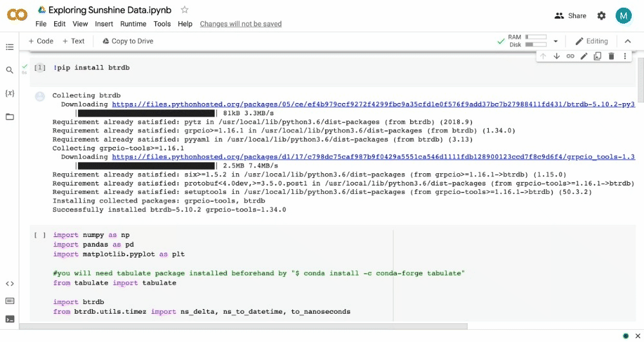644x342 pixels.
Task: Open the terminal panel icon
Action: pyautogui.click(x=10, y=319)
